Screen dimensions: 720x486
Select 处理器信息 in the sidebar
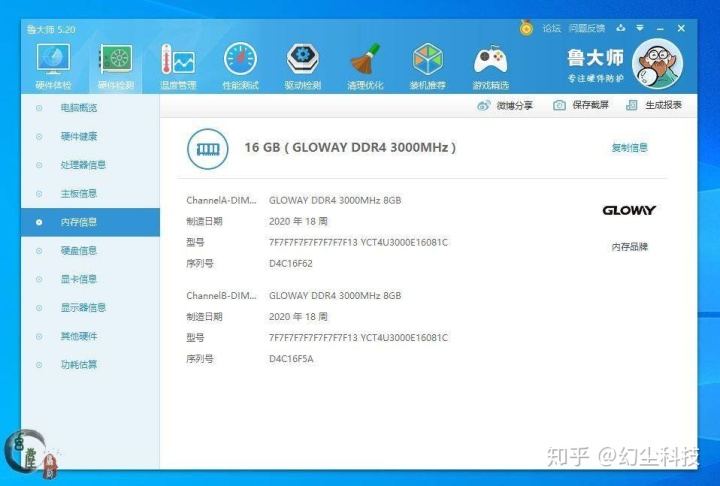click(90, 165)
